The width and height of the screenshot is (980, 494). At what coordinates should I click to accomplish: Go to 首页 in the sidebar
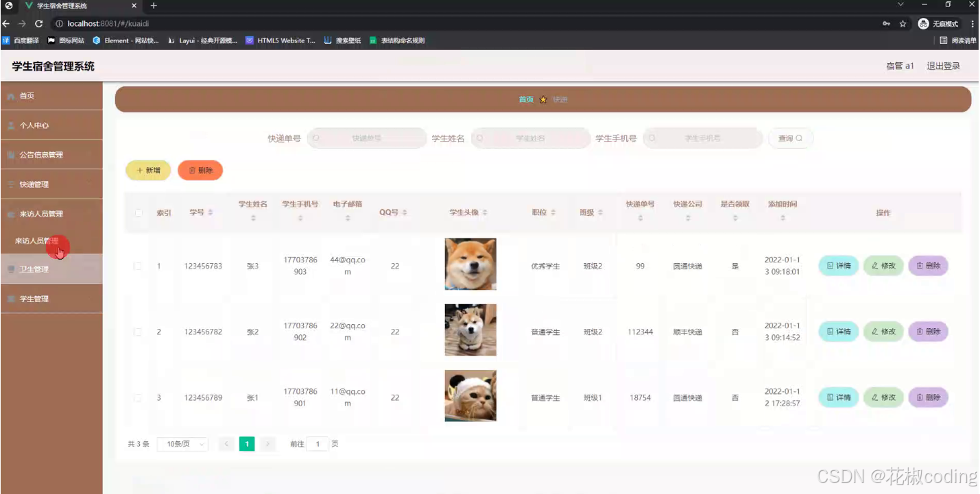point(51,96)
